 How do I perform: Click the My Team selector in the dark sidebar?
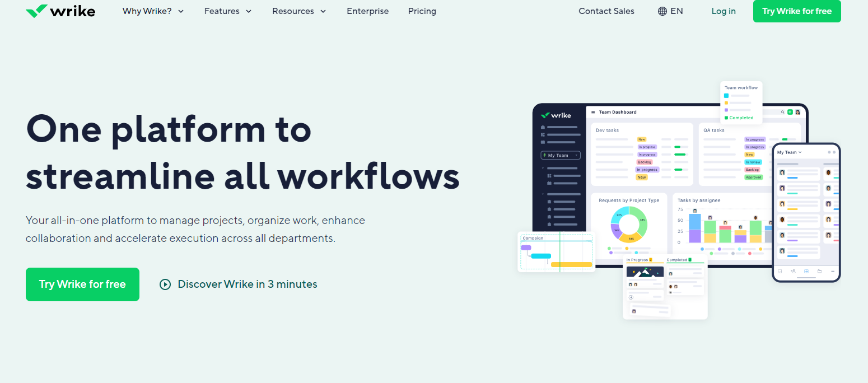coord(561,155)
